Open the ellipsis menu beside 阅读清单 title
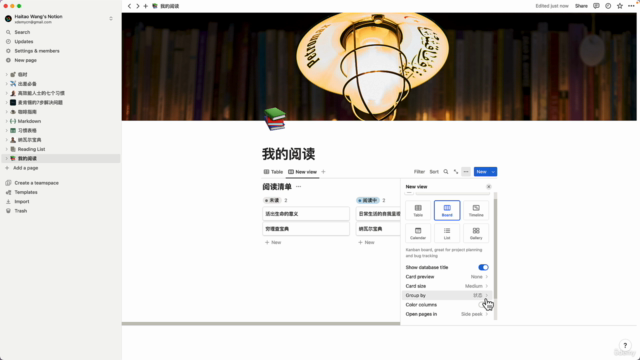 coord(298,187)
